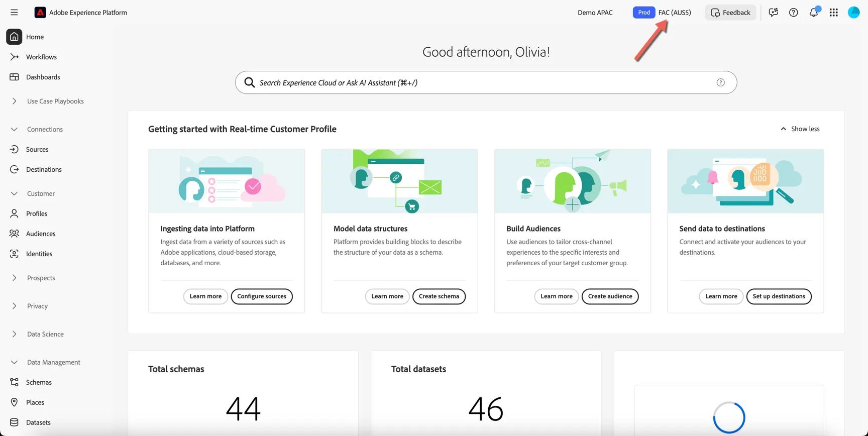Viewport: 868px width, 436px height.
Task: Open the app switcher grid icon
Action: (x=834, y=13)
